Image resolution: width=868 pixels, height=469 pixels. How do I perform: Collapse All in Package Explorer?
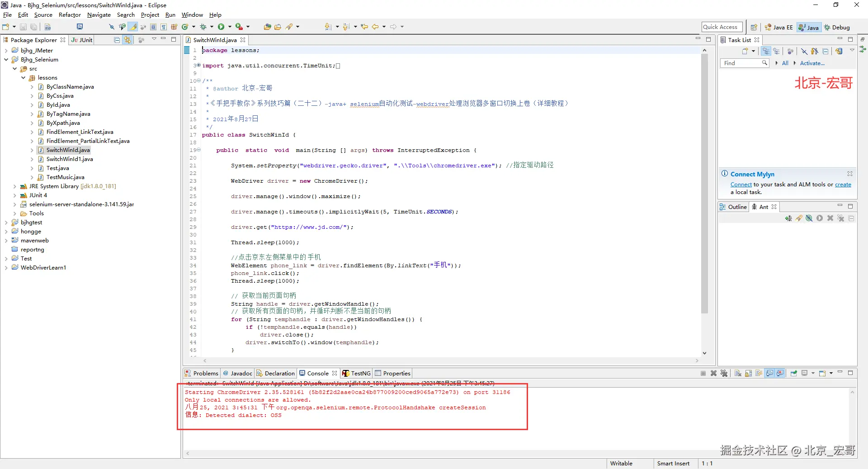[x=117, y=40]
